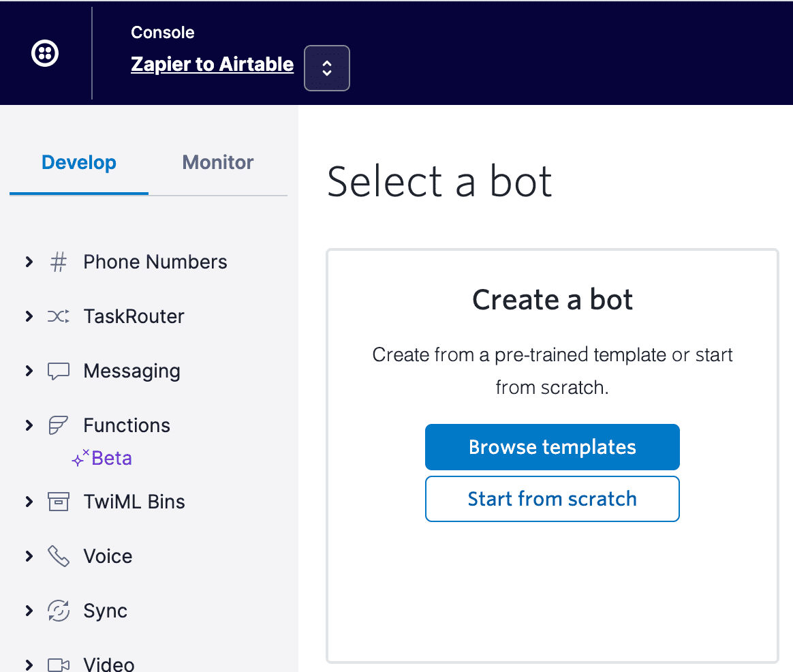Image resolution: width=793 pixels, height=672 pixels.
Task: Click the TwiML Bins archive icon
Action: click(x=59, y=502)
